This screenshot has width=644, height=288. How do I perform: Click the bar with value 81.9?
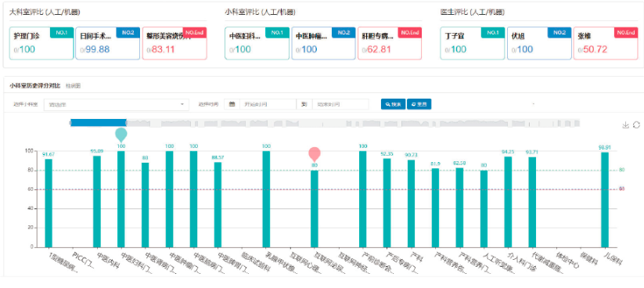coord(435,208)
